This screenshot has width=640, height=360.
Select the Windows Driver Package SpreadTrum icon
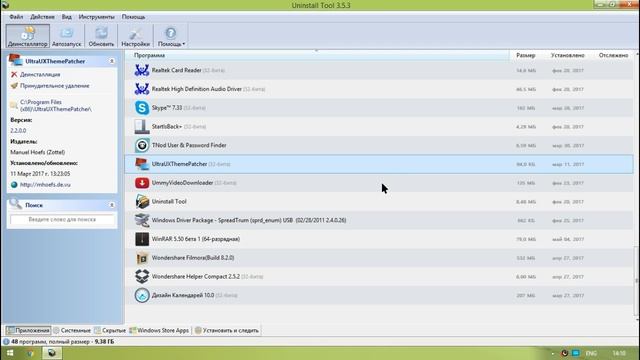point(142,220)
